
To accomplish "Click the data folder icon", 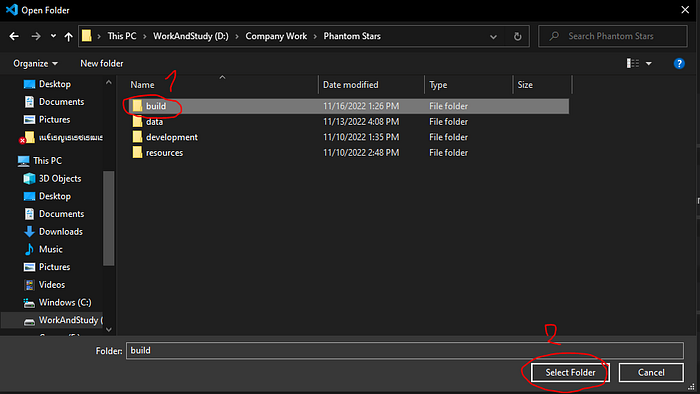I will pyautogui.click(x=138, y=121).
